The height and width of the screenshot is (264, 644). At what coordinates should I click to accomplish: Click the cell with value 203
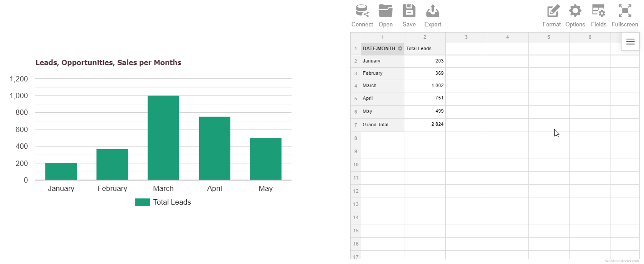tap(425, 61)
